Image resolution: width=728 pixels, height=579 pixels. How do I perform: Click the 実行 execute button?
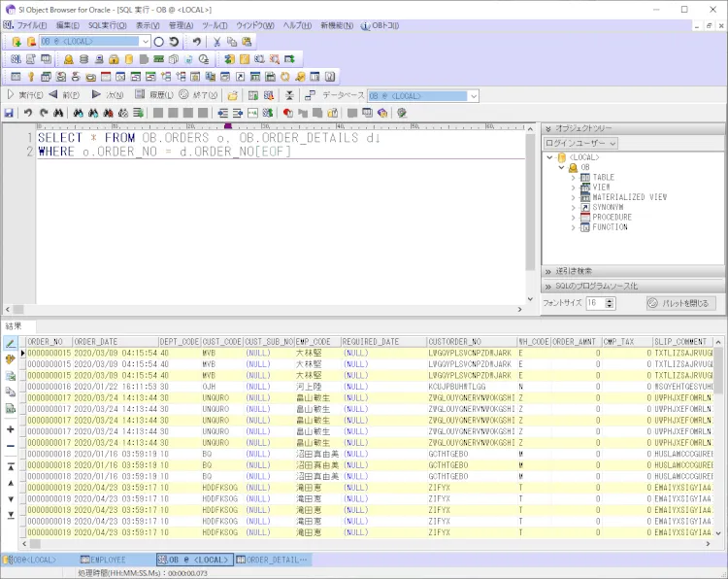(x=25, y=95)
